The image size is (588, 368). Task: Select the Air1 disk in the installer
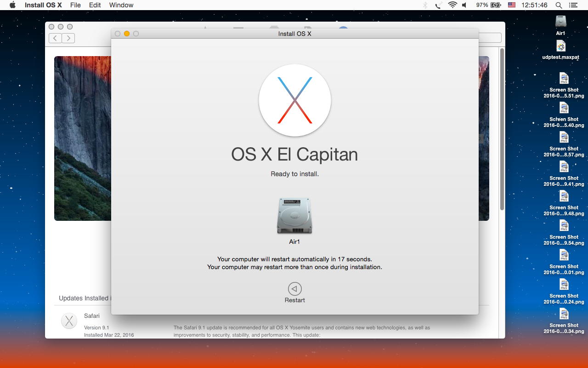pos(294,216)
